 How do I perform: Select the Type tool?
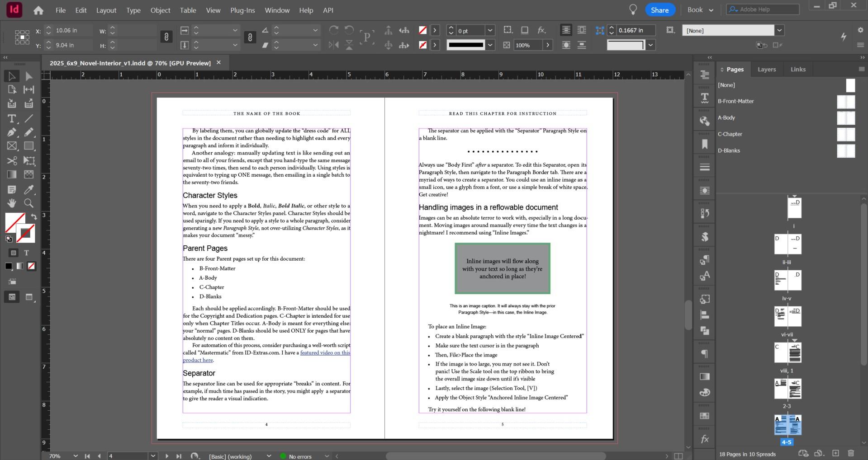click(x=12, y=119)
